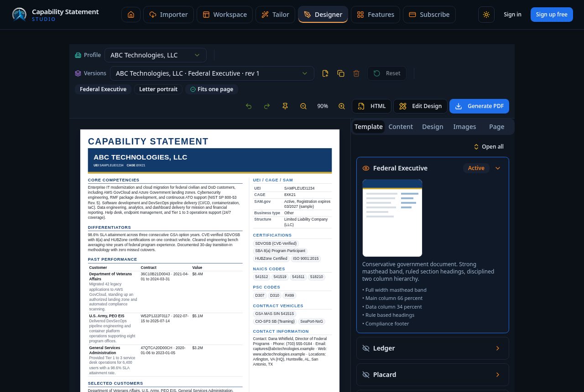The width and height of the screenshot is (584, 392).
Task: Click Sign up free button
Action: pos(552,15)
